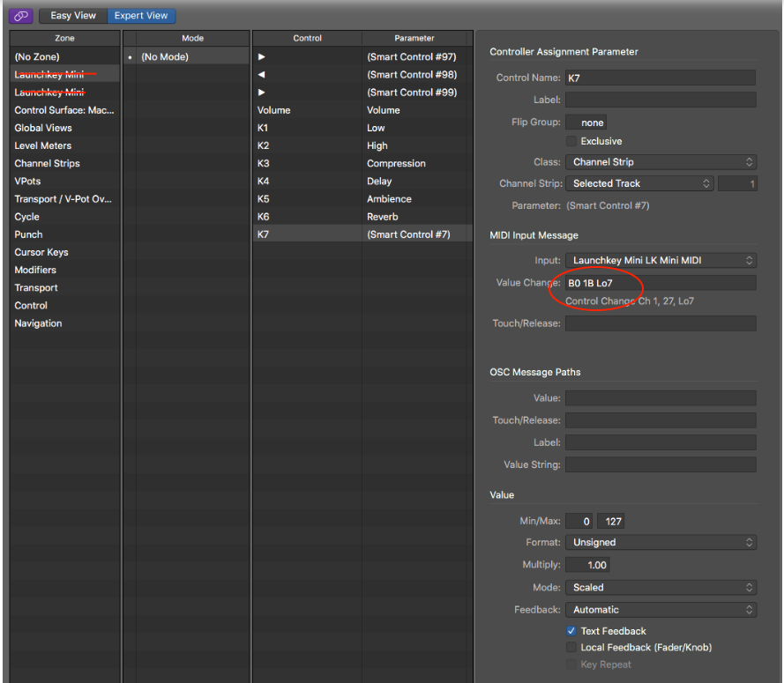
Task: Select the (No Mode) row
Action: tap(186, 56)
